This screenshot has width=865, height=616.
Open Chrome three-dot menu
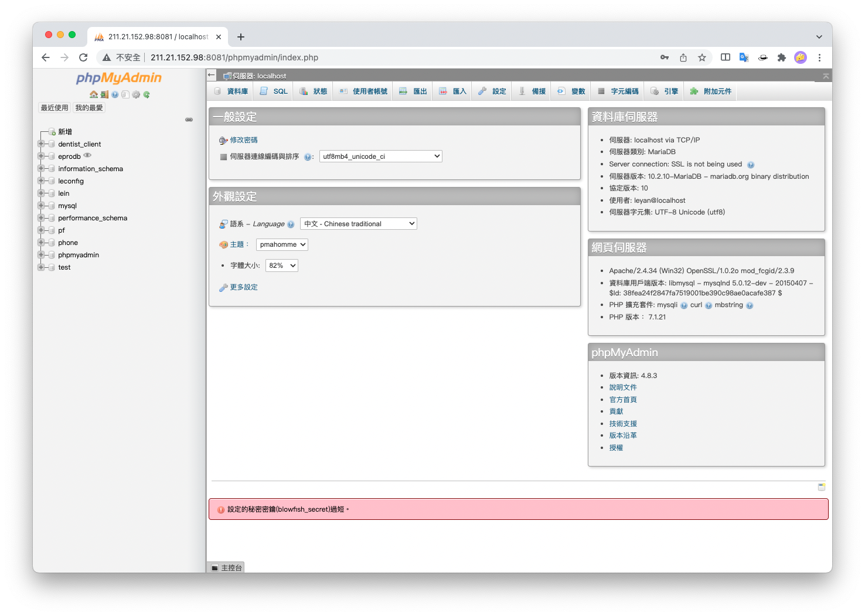(819, 57)
